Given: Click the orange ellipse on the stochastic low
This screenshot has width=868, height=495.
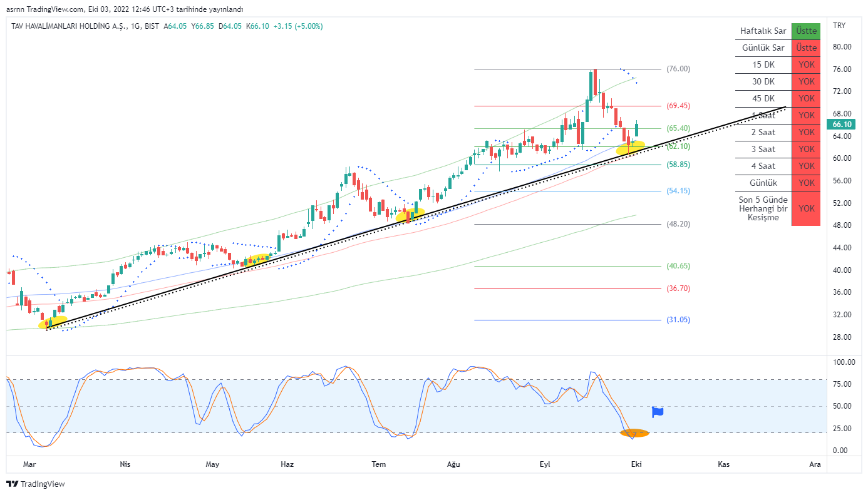Looking at the screenshot, I should coord(634,433).
